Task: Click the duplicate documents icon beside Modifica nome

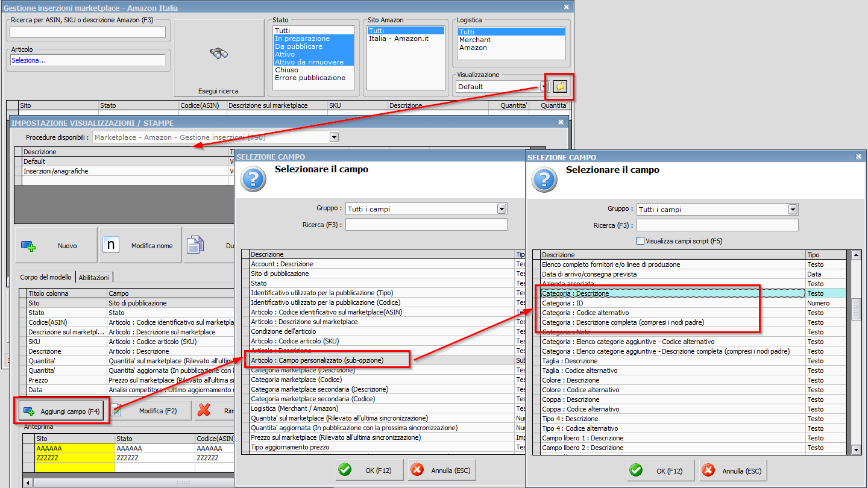Action: pyautogui.click(x=195, y=245)
